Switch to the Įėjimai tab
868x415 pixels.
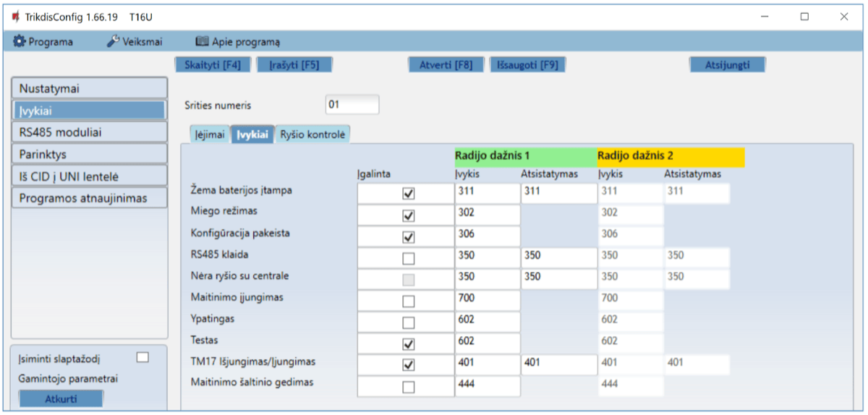pyautogui.click(x=210, y=134)
